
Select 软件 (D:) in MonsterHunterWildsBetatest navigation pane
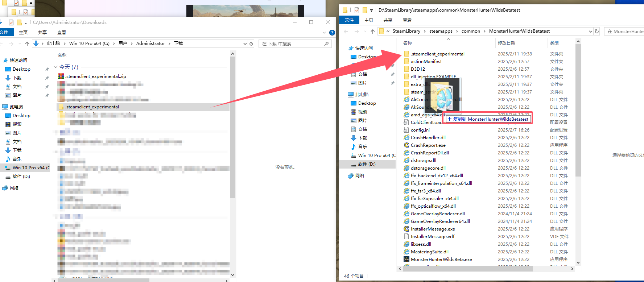pyautogui.click(x=367, y=164)
